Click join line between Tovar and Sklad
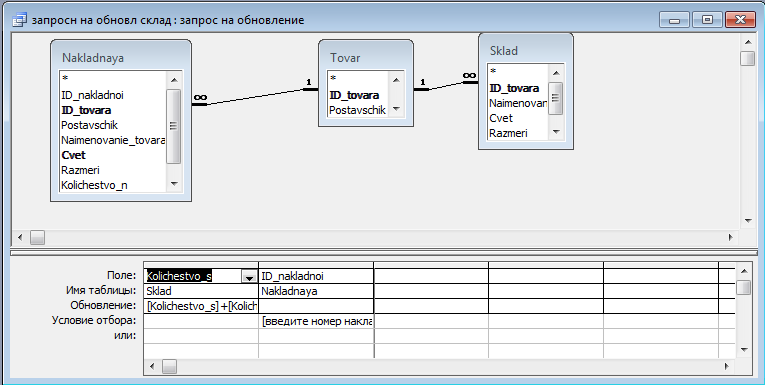The image size is (765, 385). tap(445, 86)
